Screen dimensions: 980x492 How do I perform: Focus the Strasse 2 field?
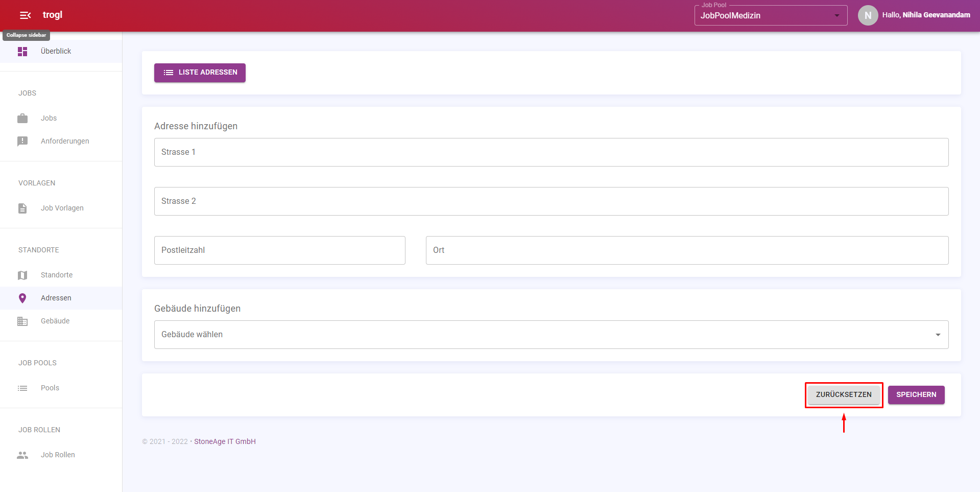[x=551, y=201]
